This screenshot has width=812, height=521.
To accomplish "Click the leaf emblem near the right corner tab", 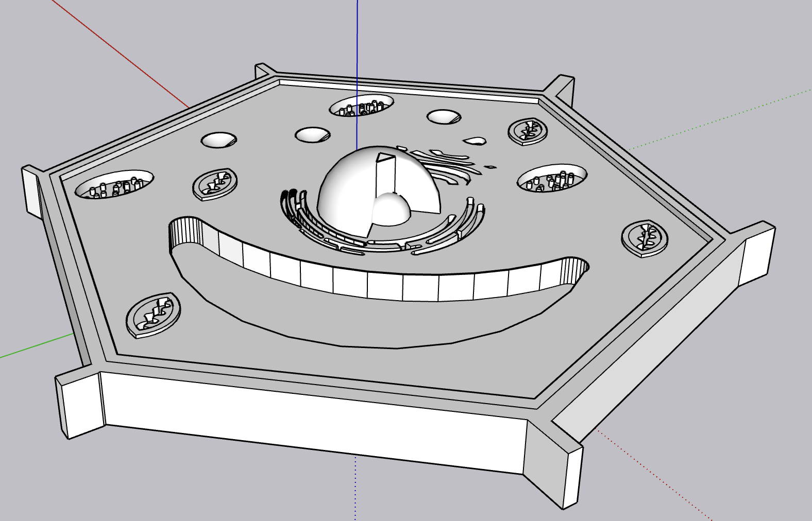I will coord(645,238).
